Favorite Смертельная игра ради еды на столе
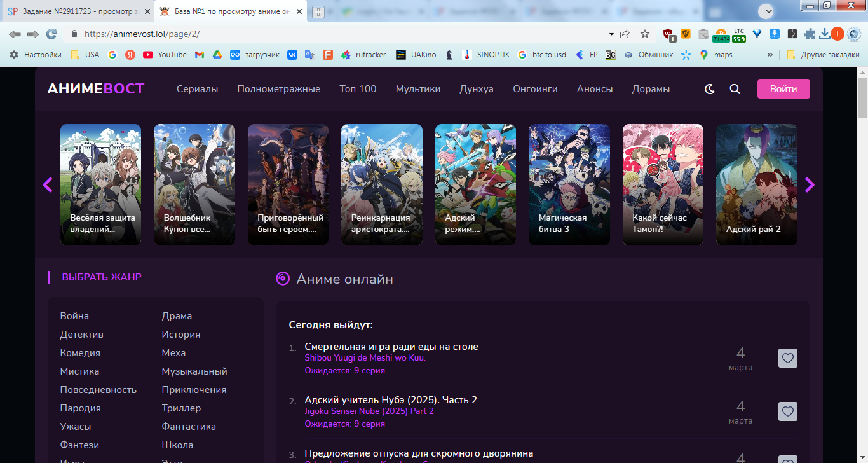Image resolution: width=868 pixels, height=463 pixels. pyautogui.click(x=788, y=358)
